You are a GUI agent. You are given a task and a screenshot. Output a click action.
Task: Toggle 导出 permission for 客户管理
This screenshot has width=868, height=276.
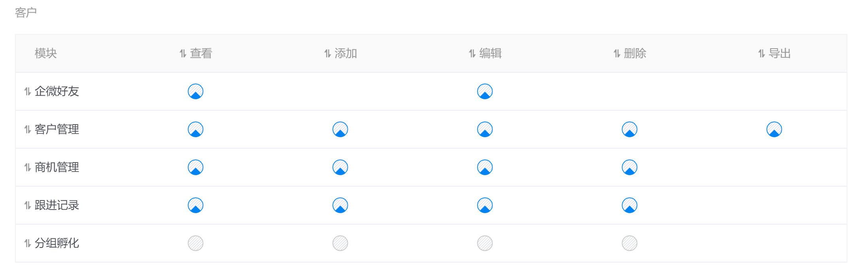(774, 129)
